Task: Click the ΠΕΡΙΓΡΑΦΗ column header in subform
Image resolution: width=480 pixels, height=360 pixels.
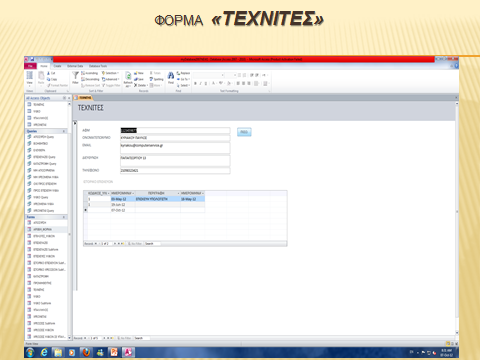Action: 158,193
